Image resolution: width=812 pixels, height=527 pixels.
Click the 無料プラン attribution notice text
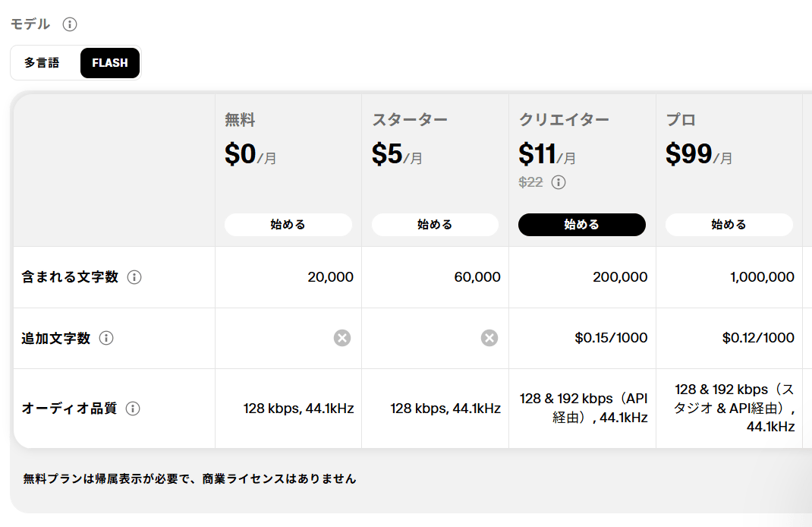click(190, 479)
